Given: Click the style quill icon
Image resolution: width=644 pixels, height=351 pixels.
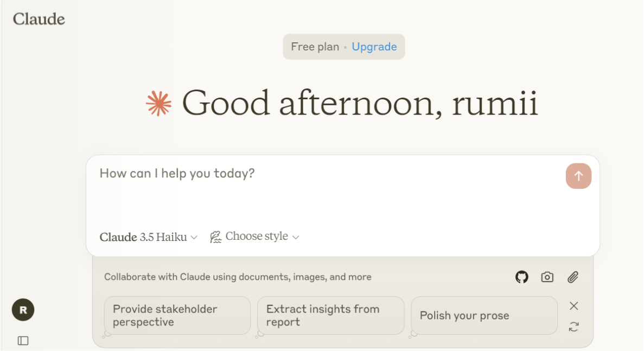Looking at the screenshot, I should [215, 237].
